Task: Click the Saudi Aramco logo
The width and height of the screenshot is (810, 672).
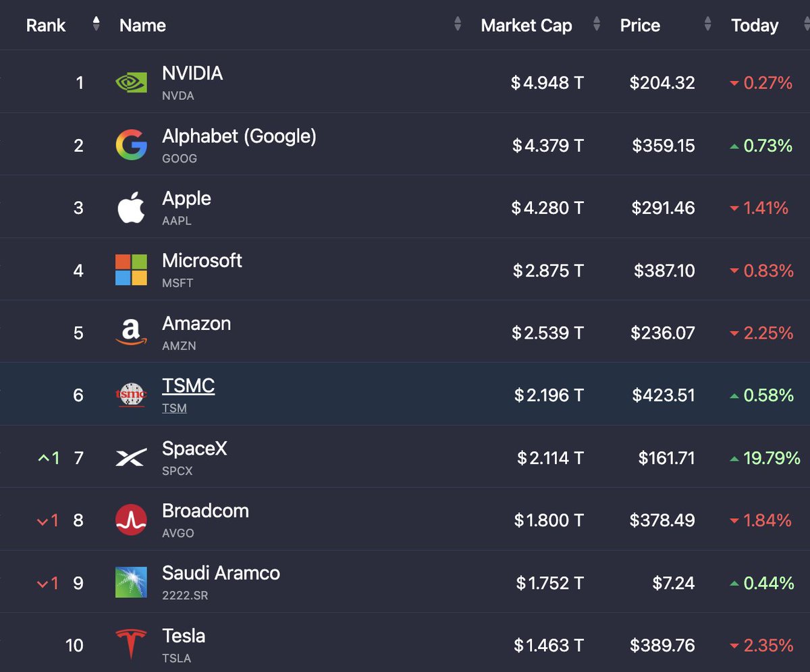Action: pos(131,582)
